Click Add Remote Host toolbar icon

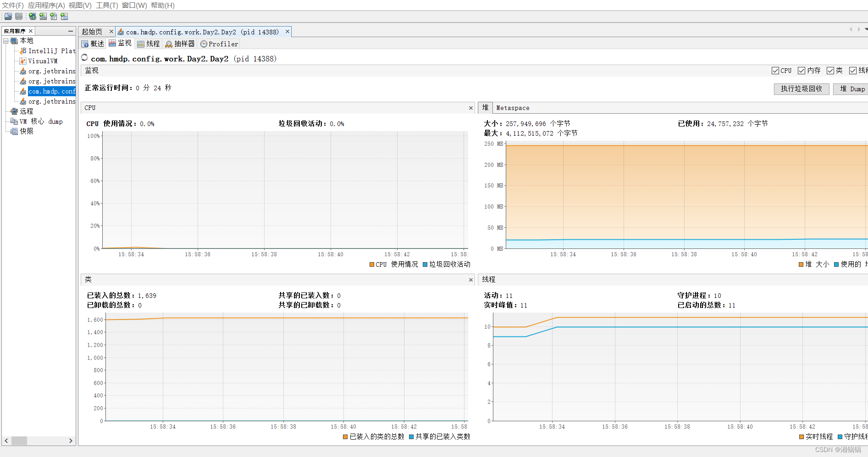33,17
